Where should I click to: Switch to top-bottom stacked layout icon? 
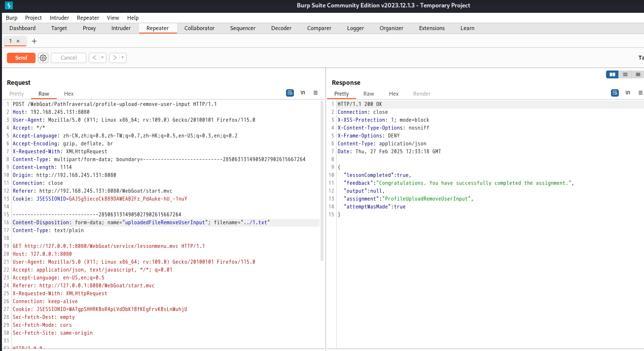click(x=625, y=74)
